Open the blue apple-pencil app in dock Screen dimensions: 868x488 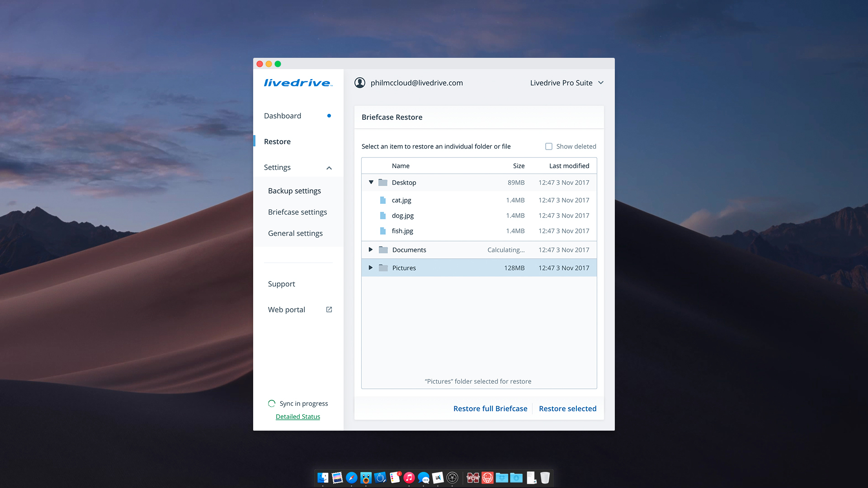(381, 478)
